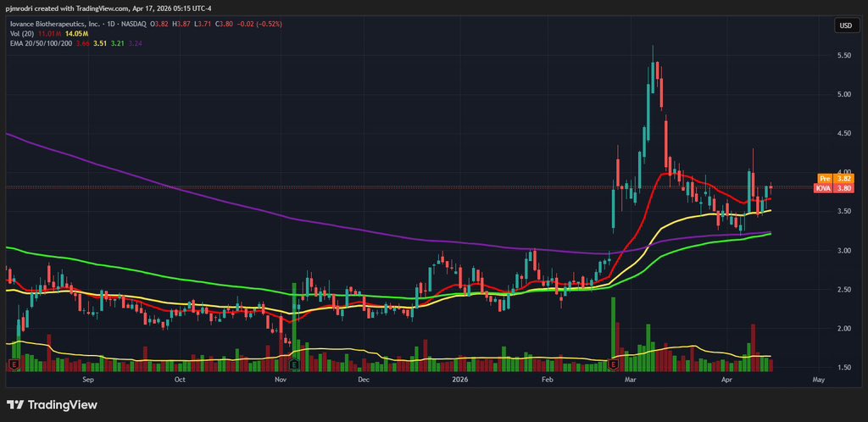Click the close value C3.80
Image resolution: width=868 pixels, height=422 pixels.
tap(224, 25)
